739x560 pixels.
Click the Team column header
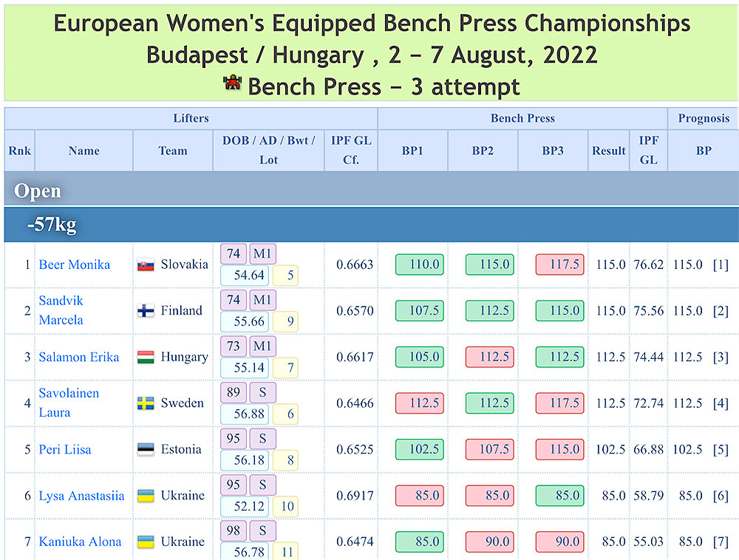click(172, 151)
